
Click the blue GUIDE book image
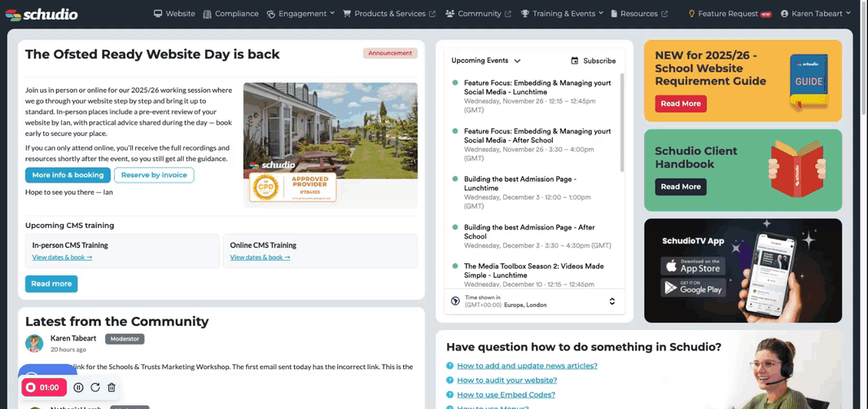pos(809,82)
